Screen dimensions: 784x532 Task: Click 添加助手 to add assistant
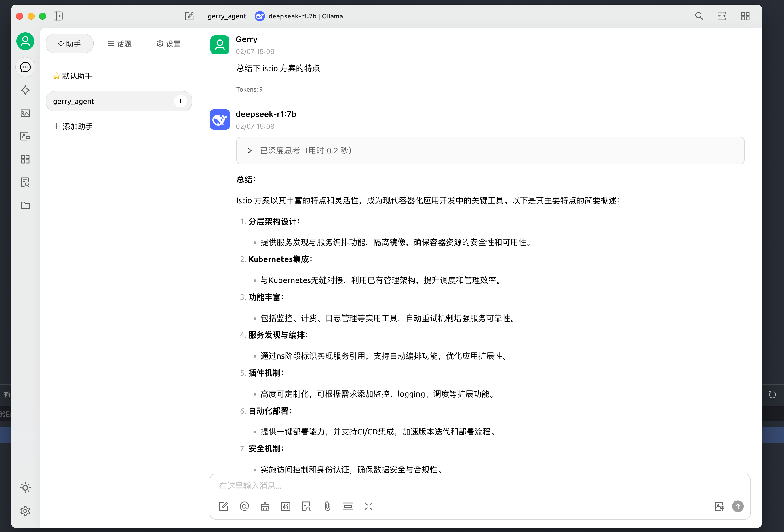(x=73, y=126)
